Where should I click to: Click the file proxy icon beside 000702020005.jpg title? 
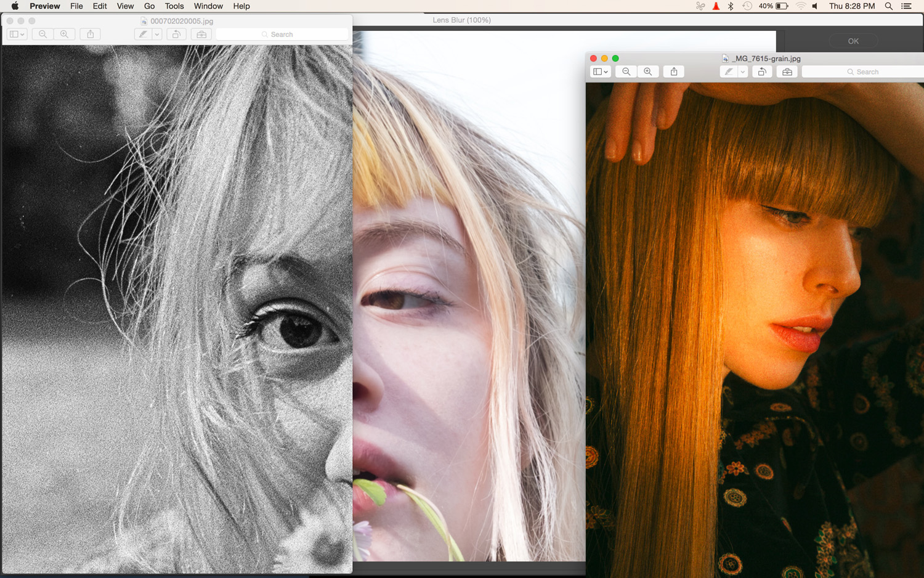(x=144, y=21)
